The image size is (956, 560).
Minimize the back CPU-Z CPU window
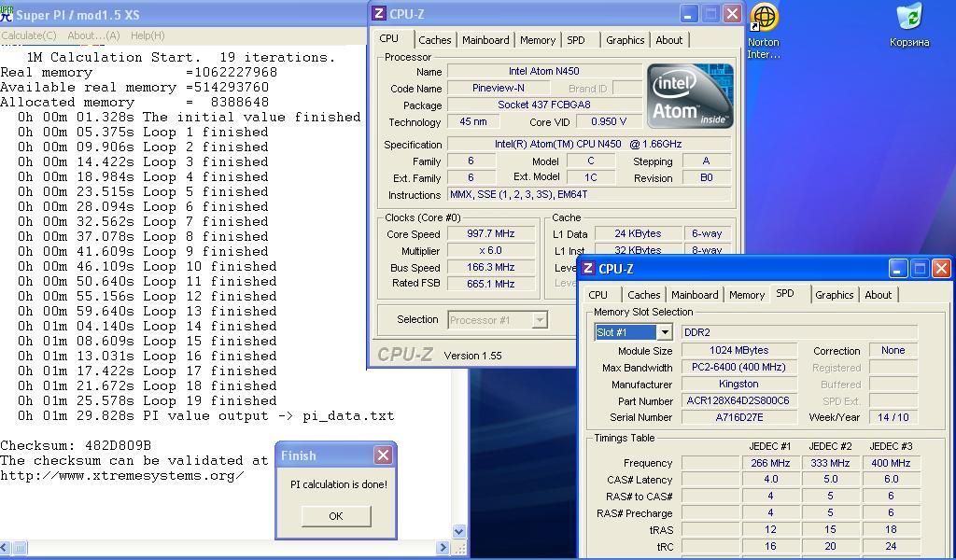[689, 13]
